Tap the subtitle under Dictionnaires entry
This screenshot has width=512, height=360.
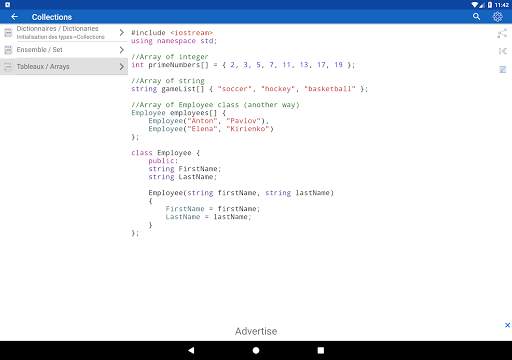pos(60,37)
